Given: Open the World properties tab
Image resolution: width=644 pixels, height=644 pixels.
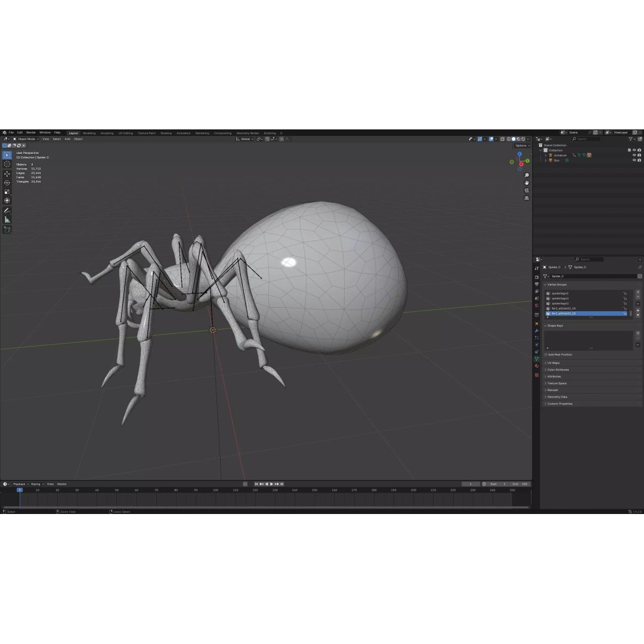Looking at the screenshot, I should coord(537,305).
